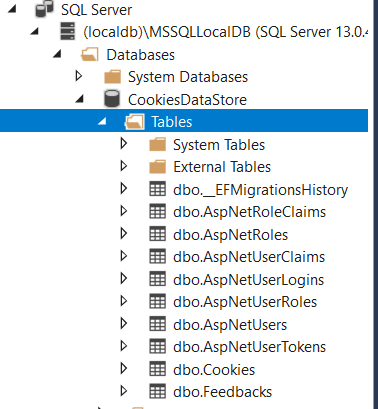The image size is (378, 409).
Task: Select the dbo.AspNetUserClaims table
Action: click(249, 257)
